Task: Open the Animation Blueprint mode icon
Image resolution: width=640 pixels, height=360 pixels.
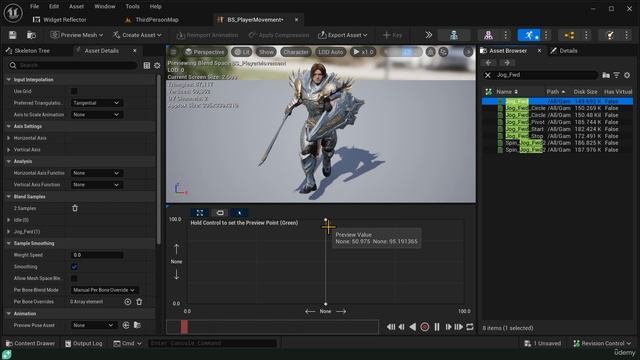Action: pos(569,35)
